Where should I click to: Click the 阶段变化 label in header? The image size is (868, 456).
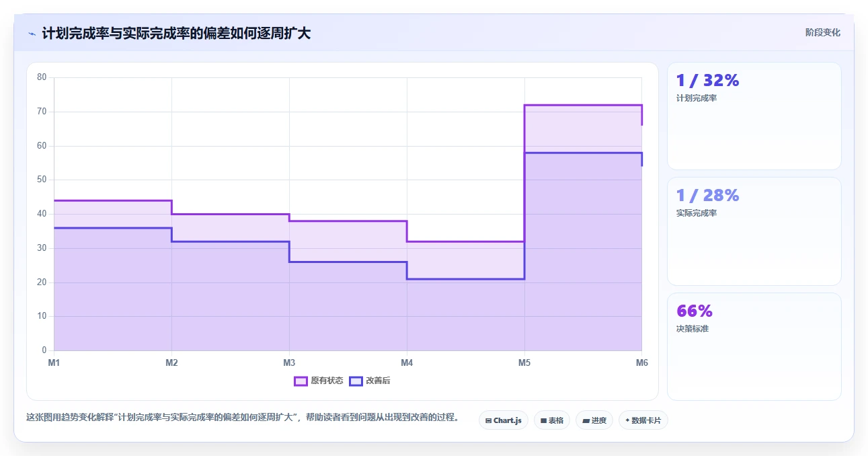[x=822, y=32]
